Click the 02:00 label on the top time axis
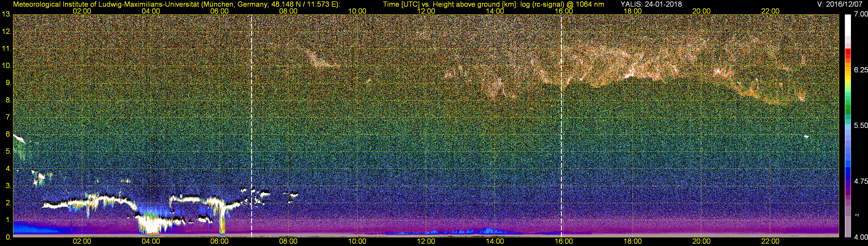The image size is (868, 246). point(82,11)
